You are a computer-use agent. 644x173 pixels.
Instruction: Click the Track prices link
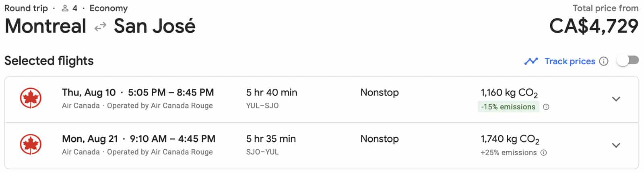(570, 61)
